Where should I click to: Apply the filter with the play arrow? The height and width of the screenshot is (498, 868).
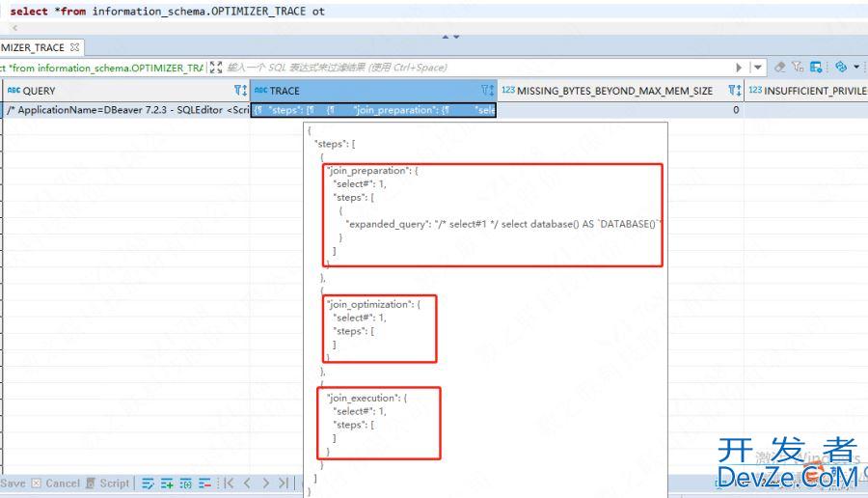click(739, 68)
